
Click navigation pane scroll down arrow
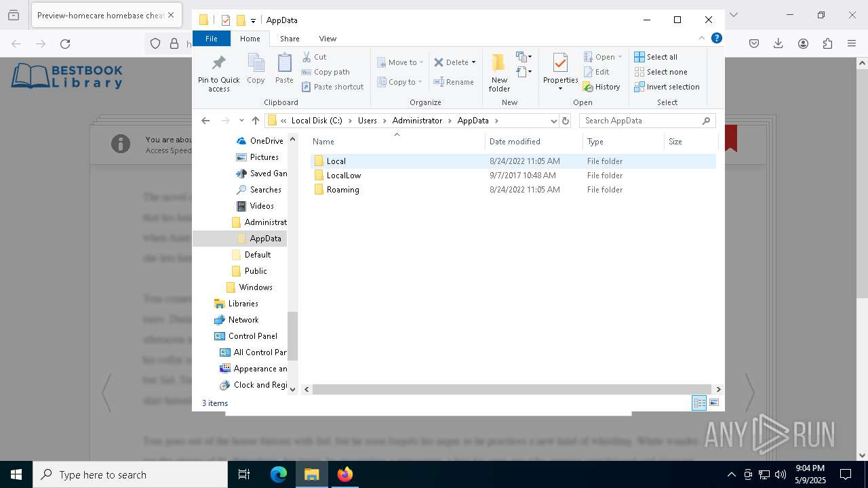point(293,389)
